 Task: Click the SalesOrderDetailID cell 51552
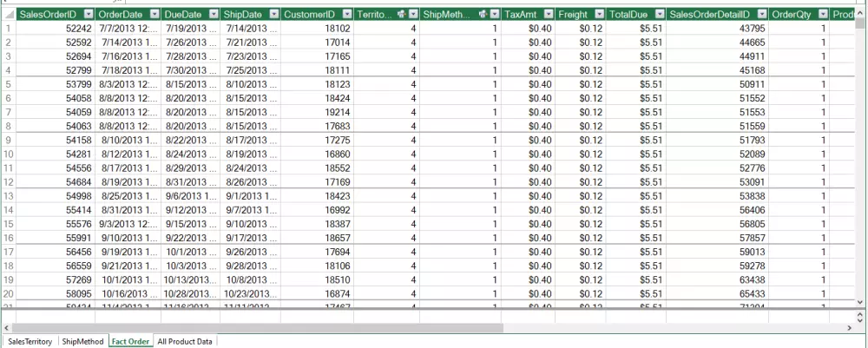[717, 98]
